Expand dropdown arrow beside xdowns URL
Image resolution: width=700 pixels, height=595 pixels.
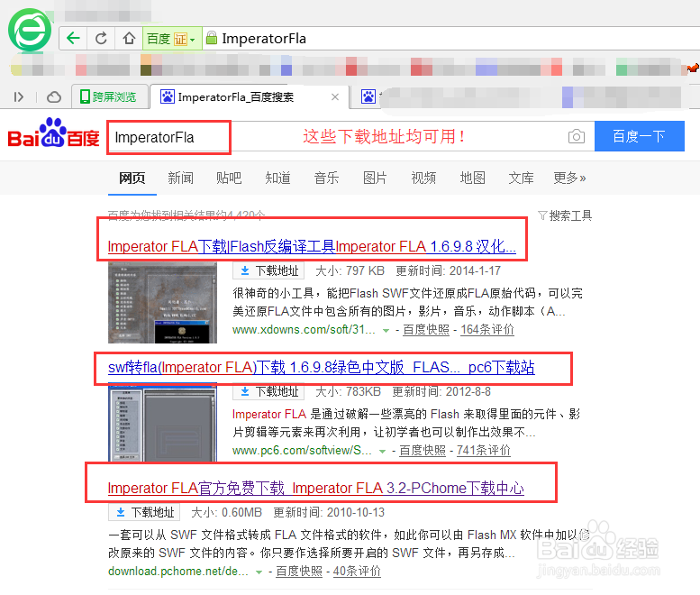(x=386, y=331)
